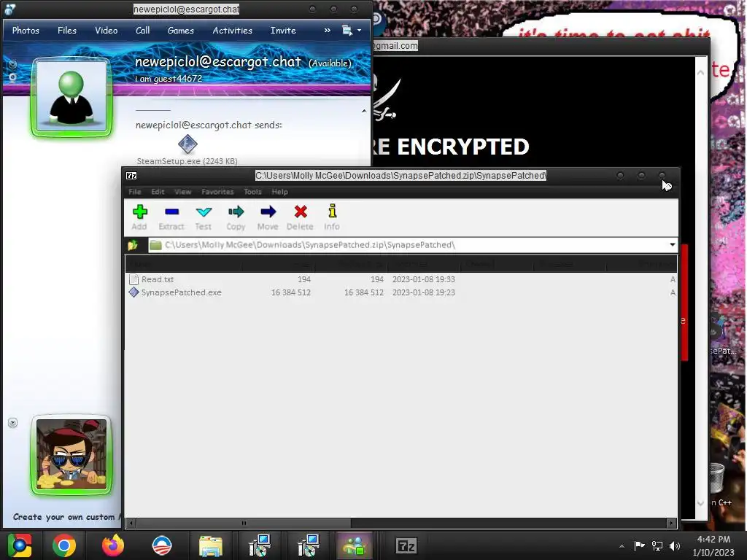Click the 7-Zip taskbar button
Screen dimensions: 747x560
click(x=406, y=545)
